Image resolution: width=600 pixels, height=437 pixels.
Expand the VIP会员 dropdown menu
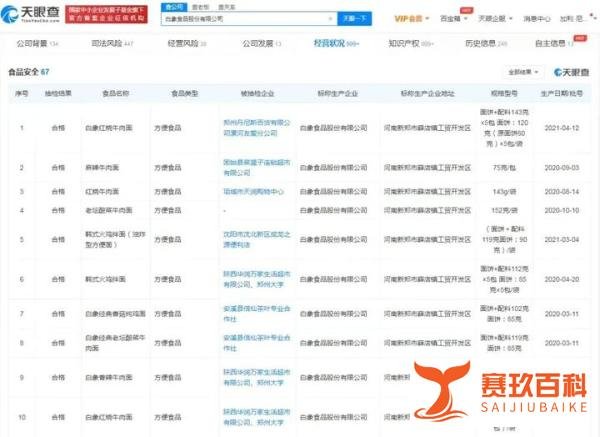coord(412,18)
